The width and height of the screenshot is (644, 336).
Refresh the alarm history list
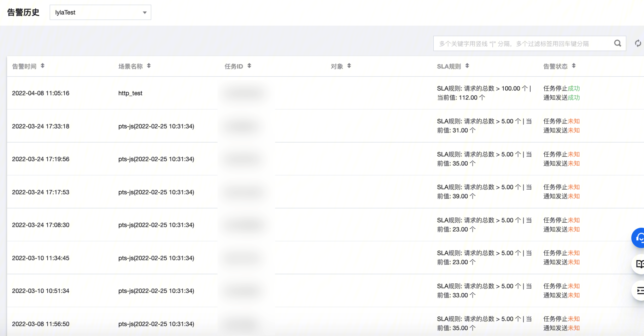638,43
